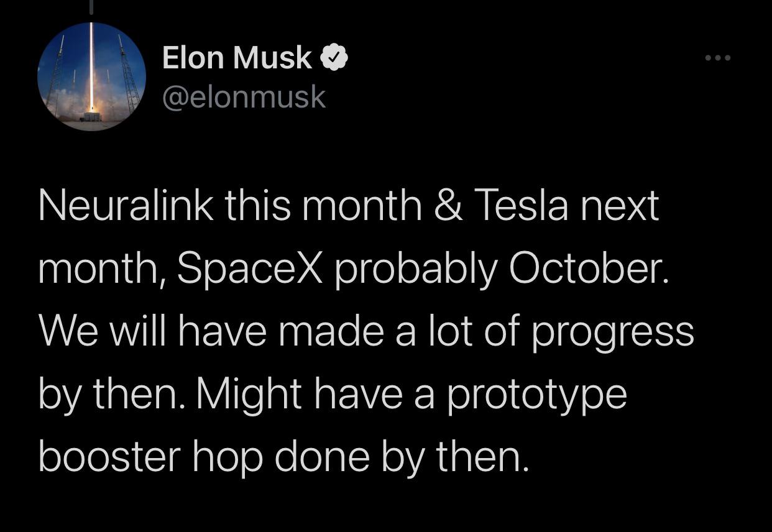Screen dimensions: 772x532
Task: Click the word October in the tweet
Action: click(589, 268)
